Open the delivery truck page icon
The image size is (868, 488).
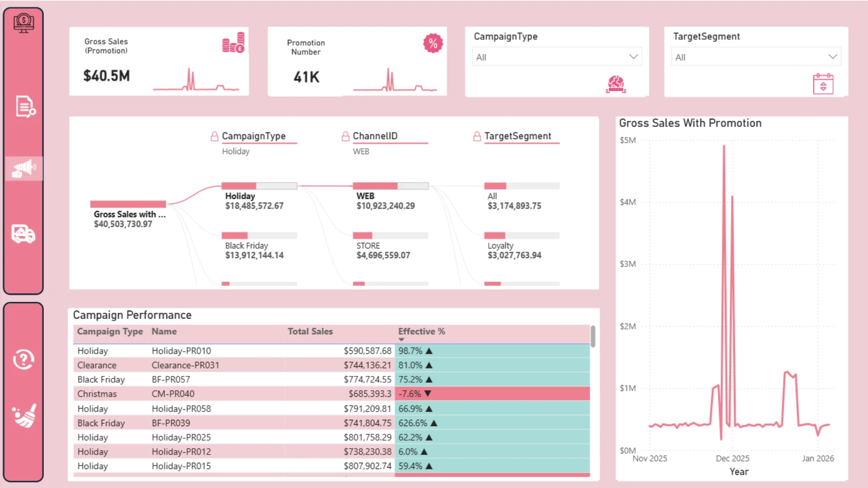23,234
